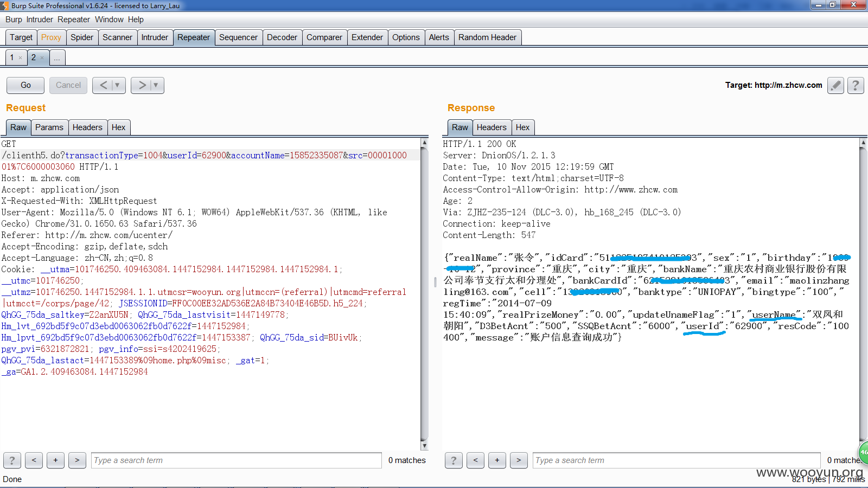Click the request pane scroll up arrow
The image size is (868, 488).
[x=424, y=143]
